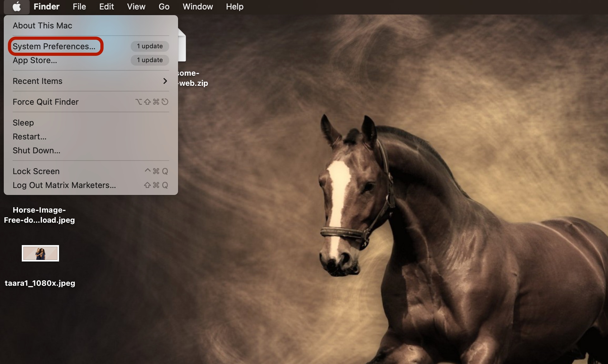This screenshot has height=364, width=608.
Task: Click the View menu item
Action: click(136, 7)
